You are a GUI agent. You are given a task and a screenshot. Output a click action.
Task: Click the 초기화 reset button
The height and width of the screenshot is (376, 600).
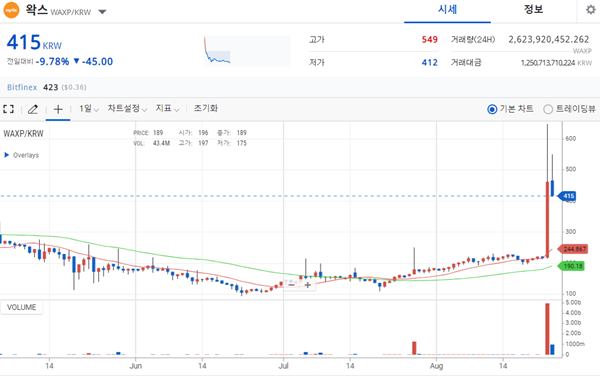[205, 108]
